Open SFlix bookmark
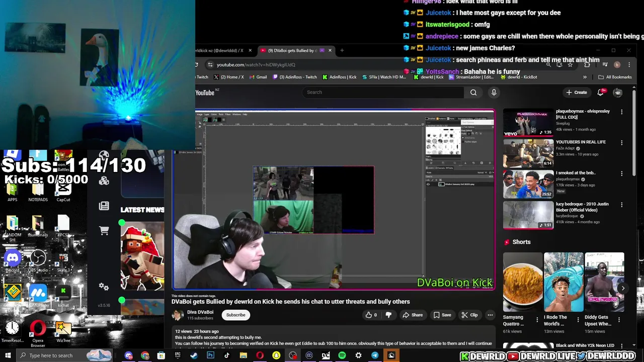The image size is (644, 362). click(x=384, y=77)
